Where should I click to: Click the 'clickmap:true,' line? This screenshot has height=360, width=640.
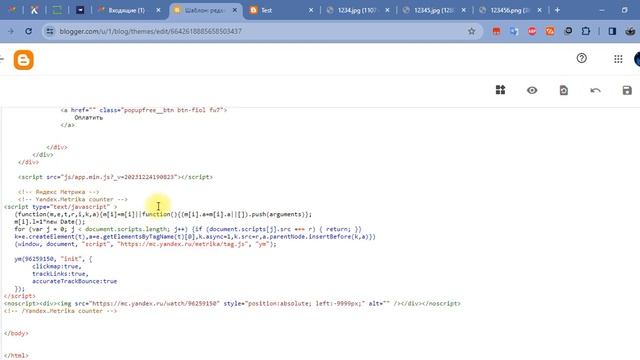coord(57,266)
